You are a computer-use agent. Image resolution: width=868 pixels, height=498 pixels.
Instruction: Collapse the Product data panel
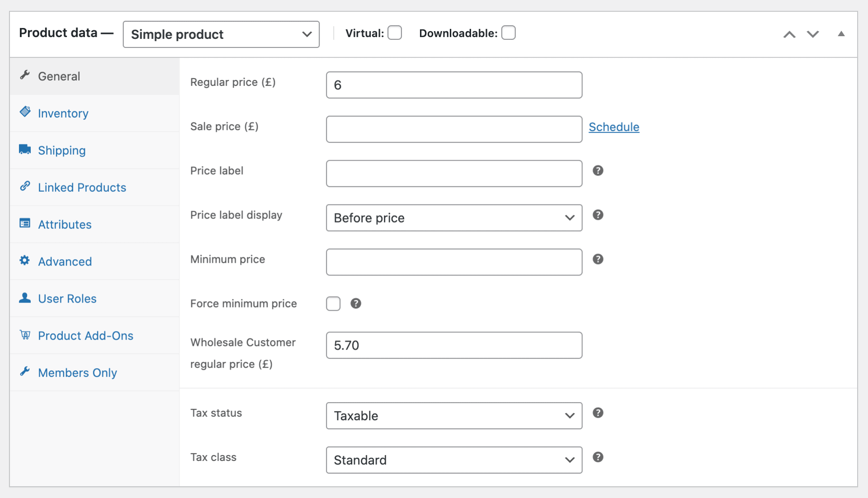[841, 34]
